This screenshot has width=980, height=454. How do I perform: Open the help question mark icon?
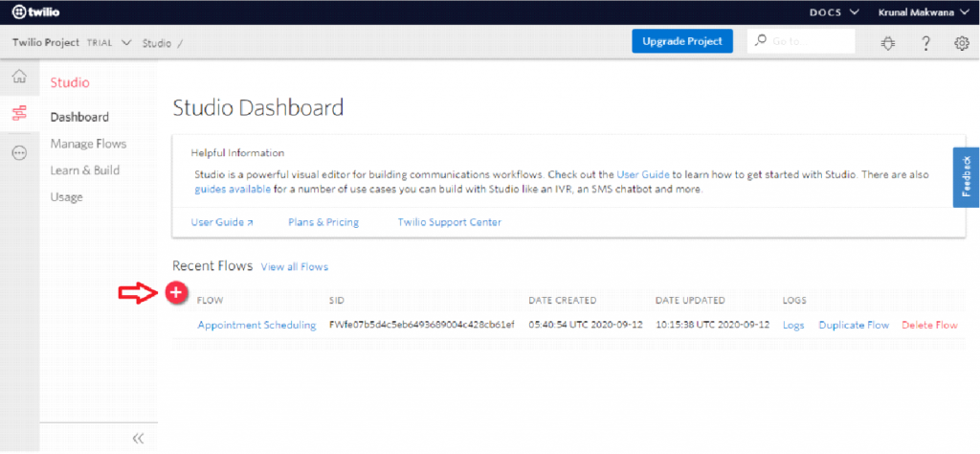click(x=926, y=43)
